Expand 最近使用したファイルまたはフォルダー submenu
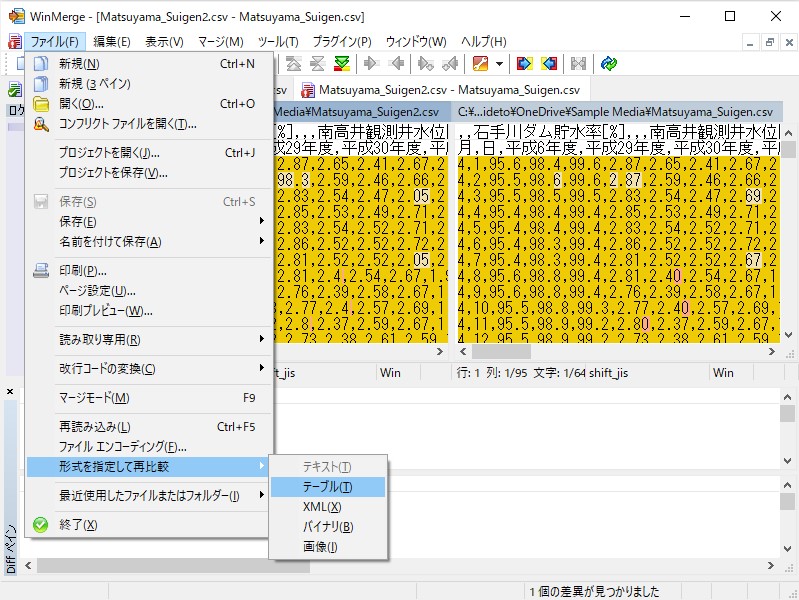Screen dimensions: 799x600 pyautogui.click(x=149, y=495)
